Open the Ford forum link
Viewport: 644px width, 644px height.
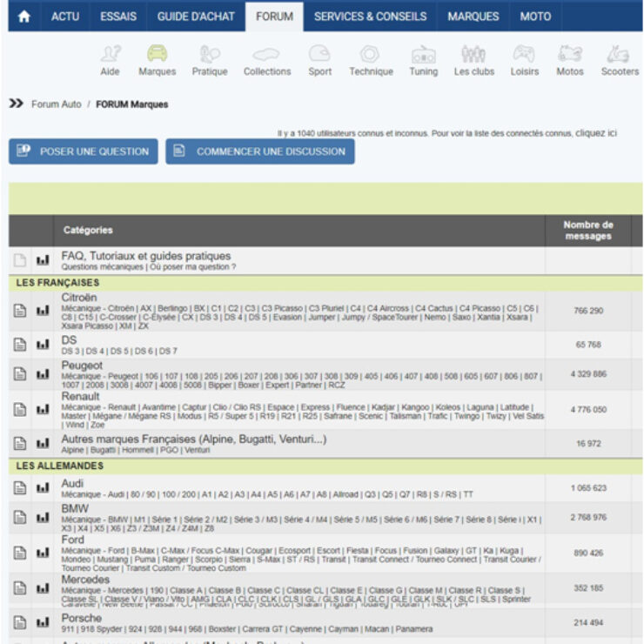coord(73,540)
